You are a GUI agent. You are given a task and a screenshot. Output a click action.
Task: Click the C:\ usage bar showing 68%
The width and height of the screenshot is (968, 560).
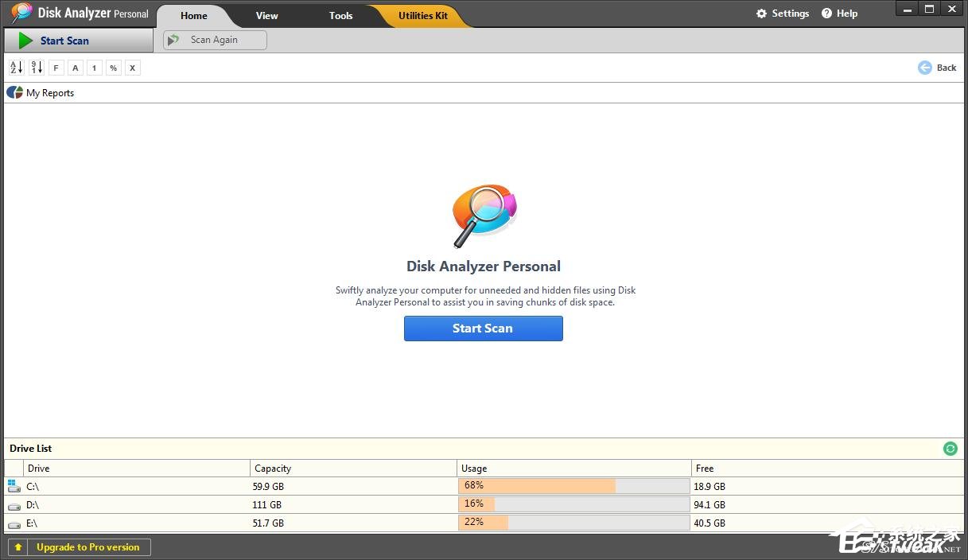click(573, 486)
